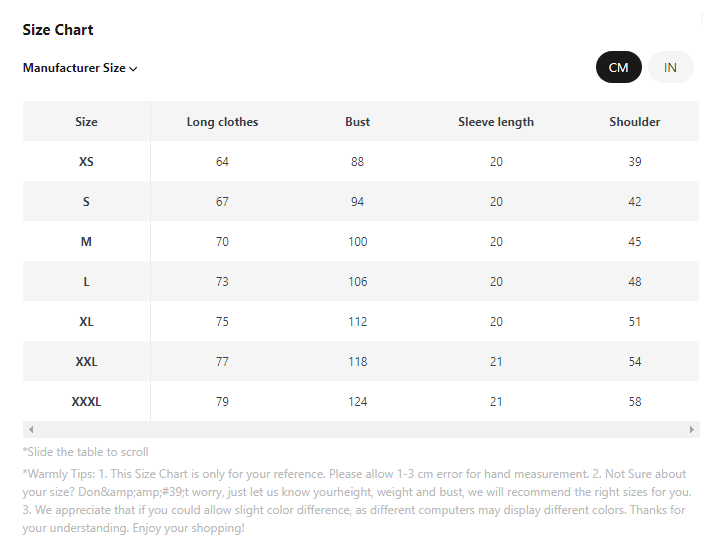
Task: Click the Sleeve length column header
Action: (496, 121)
